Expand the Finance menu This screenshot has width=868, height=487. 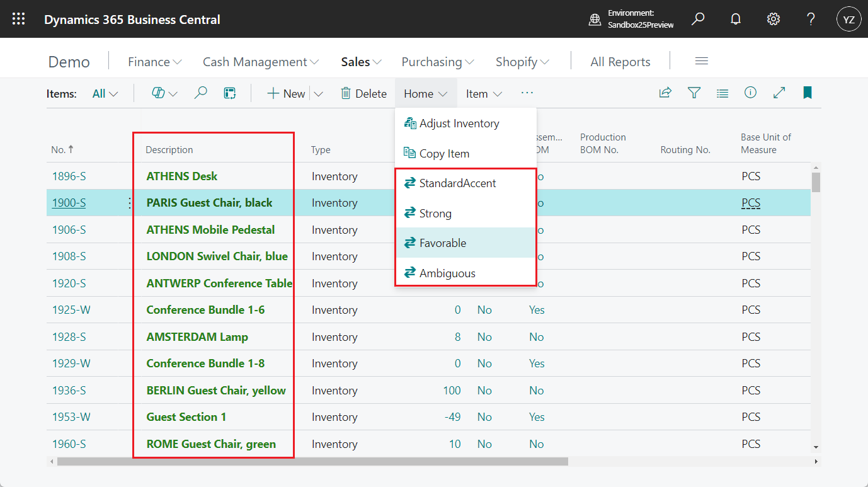coord(154,62)
